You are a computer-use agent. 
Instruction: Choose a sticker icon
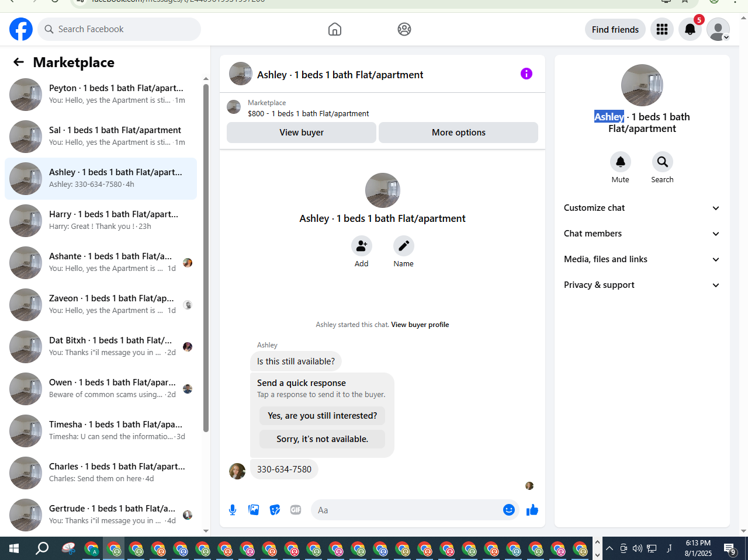(275, 510)
